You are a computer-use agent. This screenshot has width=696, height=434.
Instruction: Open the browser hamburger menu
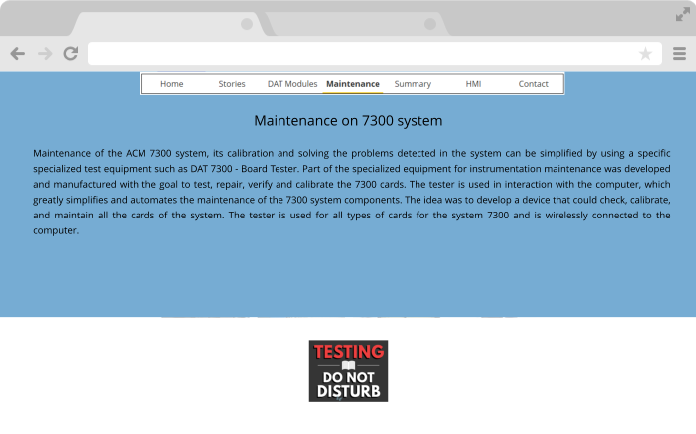point(679,54)
